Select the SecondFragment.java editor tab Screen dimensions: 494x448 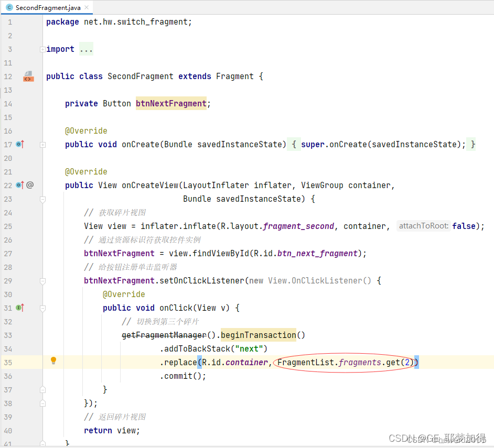47,7
